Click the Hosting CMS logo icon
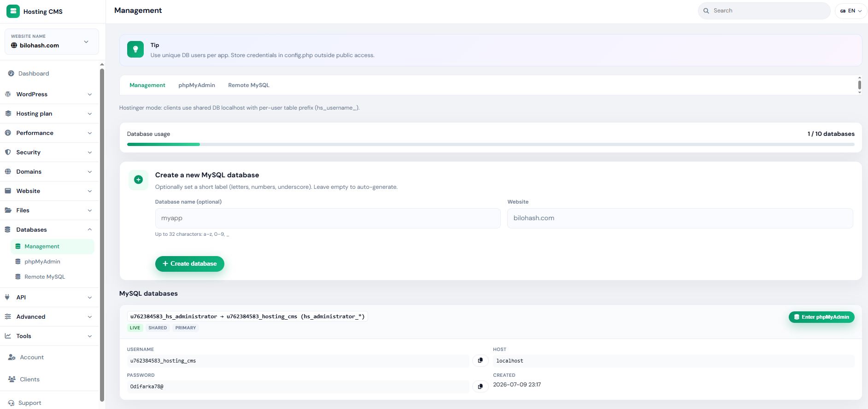 pos(13,12)
